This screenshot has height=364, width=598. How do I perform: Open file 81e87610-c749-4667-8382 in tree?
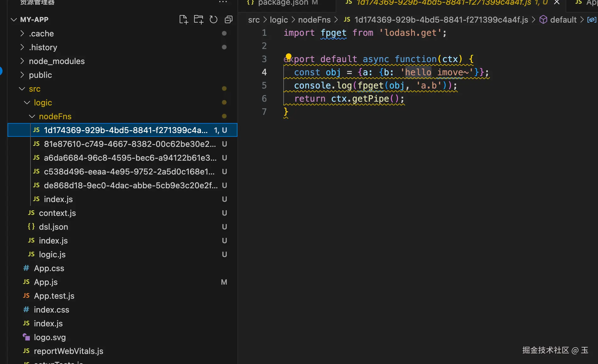coord(122,144)
